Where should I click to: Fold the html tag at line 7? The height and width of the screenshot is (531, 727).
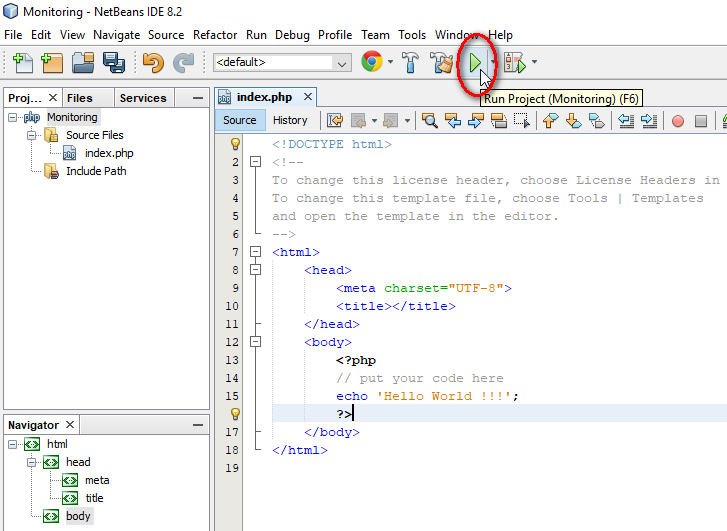click(x=255, y=252)
